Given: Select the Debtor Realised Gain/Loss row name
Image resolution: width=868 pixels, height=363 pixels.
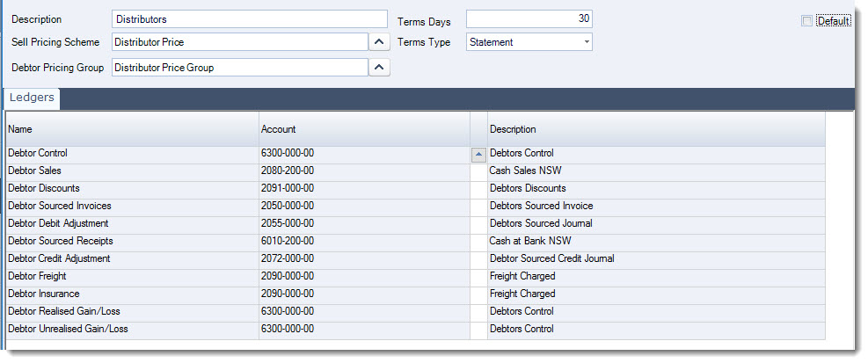Looking at the screenshot, I should click(x=63, y=311).
